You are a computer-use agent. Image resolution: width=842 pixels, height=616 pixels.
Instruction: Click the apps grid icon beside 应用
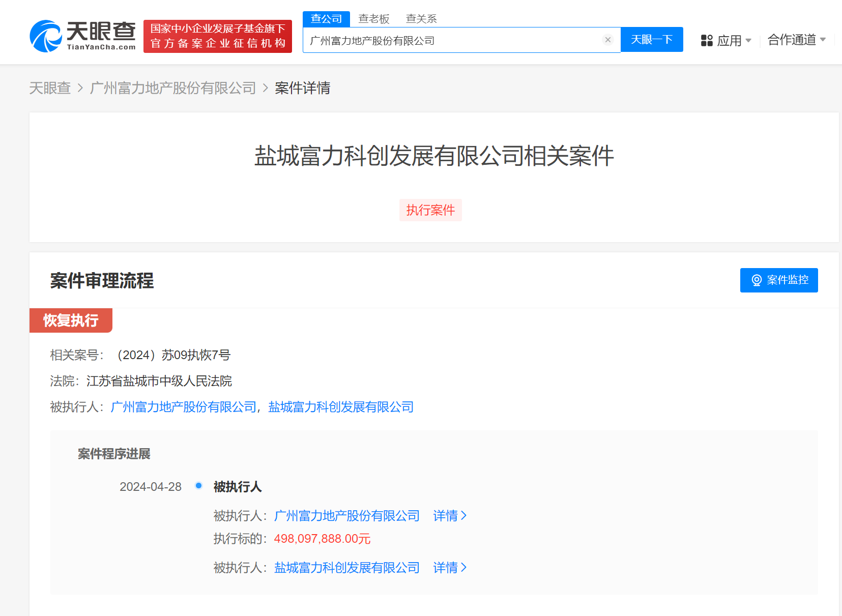pyautogui.click(x=707, y=40)
